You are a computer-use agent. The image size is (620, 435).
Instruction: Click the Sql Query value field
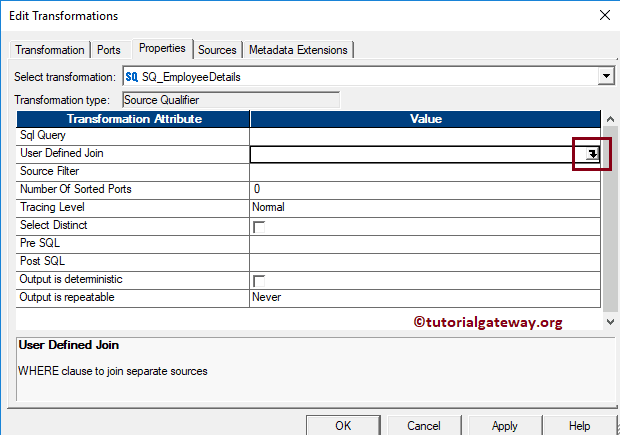click(426, 135)
